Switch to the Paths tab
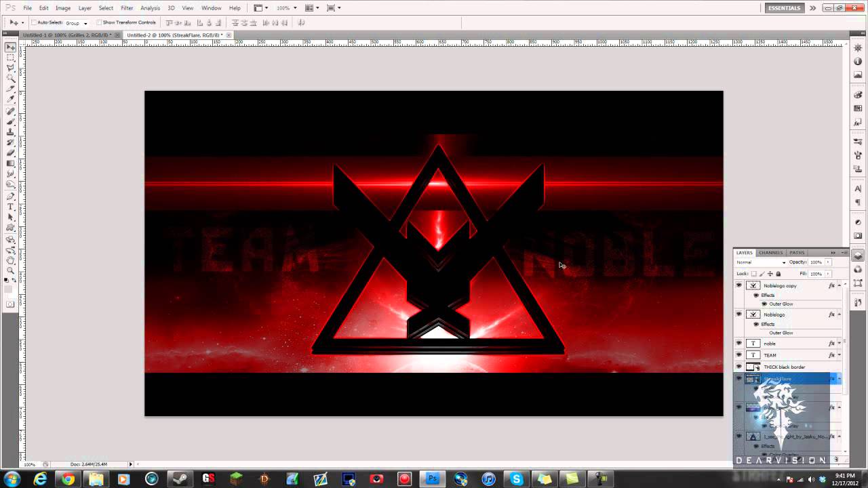Viewport: 868px width, 488px height. click(797, 253)
